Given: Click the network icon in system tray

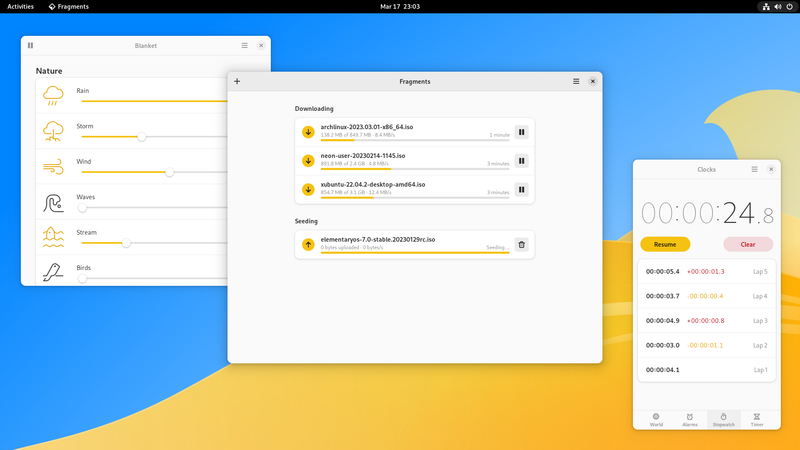Looking at the screenshot, I should pos(766,7).
